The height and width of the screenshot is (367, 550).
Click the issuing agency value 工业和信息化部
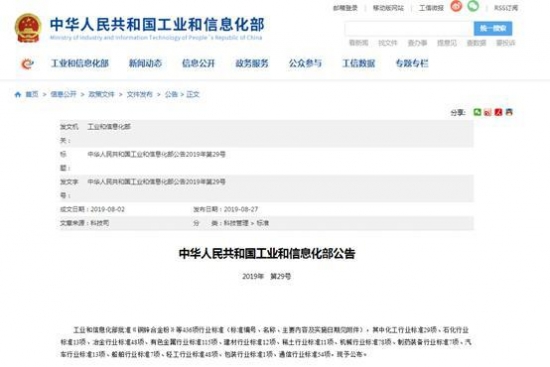pyautogui.click(x=109, y=127)
